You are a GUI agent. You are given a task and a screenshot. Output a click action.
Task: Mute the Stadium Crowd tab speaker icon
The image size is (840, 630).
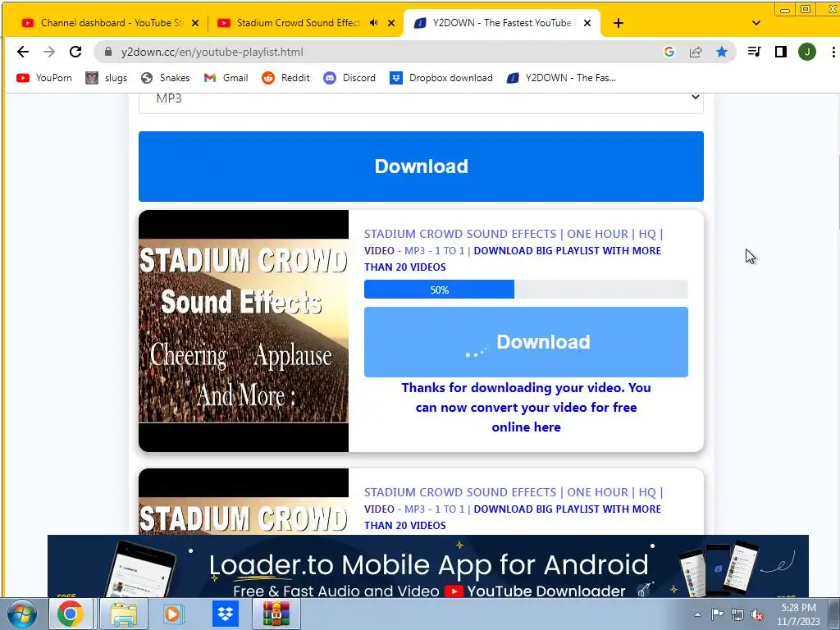coord(373,23)
